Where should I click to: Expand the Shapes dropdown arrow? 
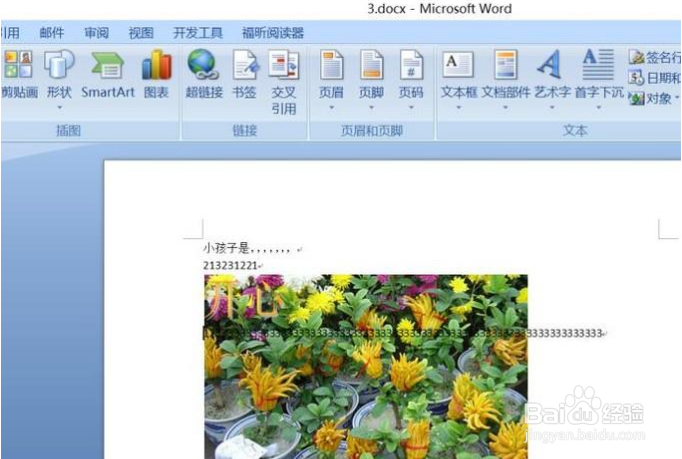click(60, 107)
